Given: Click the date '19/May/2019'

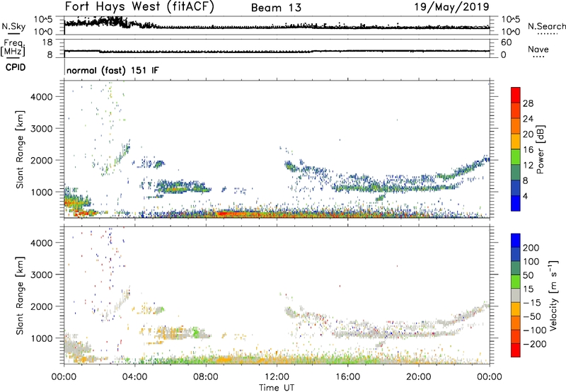Looking at the screenshot, I should pos(451,7).
